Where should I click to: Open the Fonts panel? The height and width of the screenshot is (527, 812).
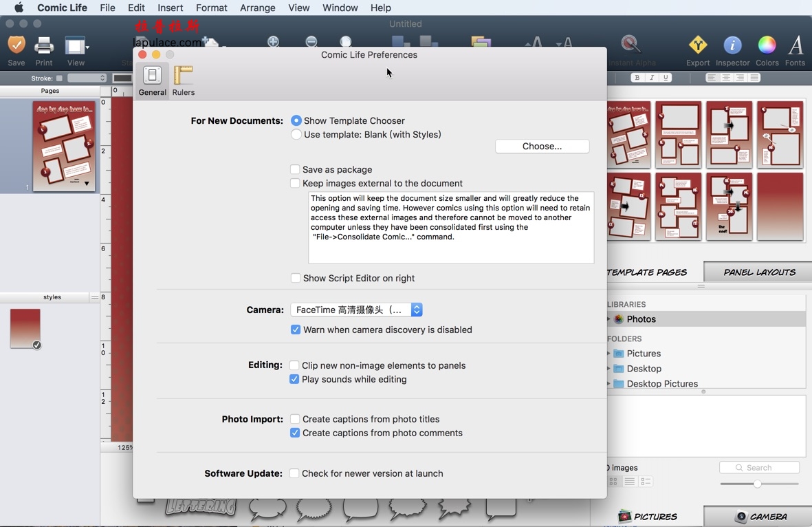[x=795, y=51]
